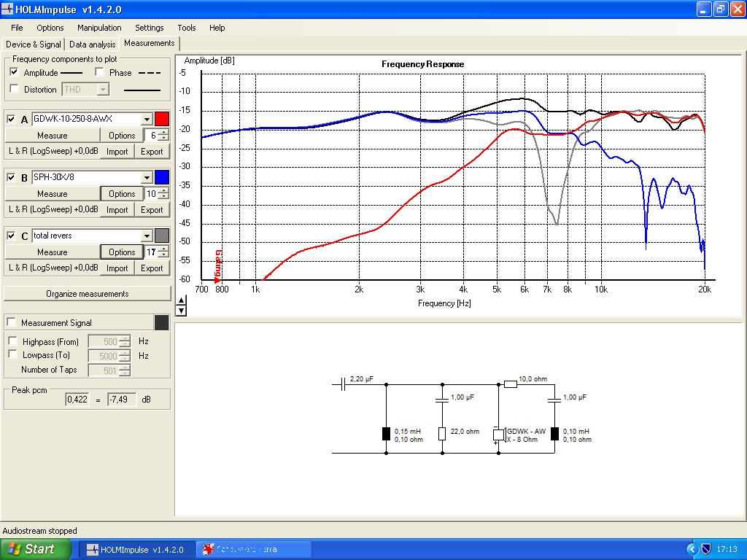Click the security shield tray icon
Viewport: 747px width, 560px height.
706,550
